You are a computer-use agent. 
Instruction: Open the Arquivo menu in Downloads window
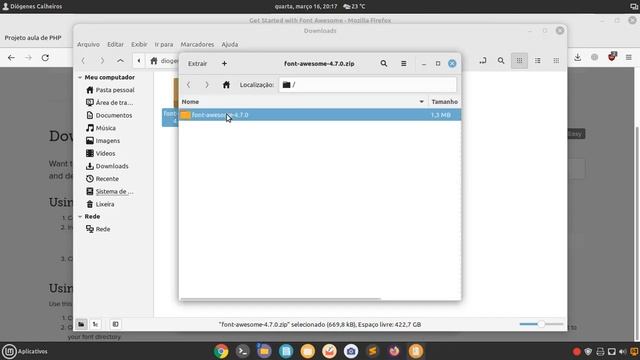[x=88, y=44]
